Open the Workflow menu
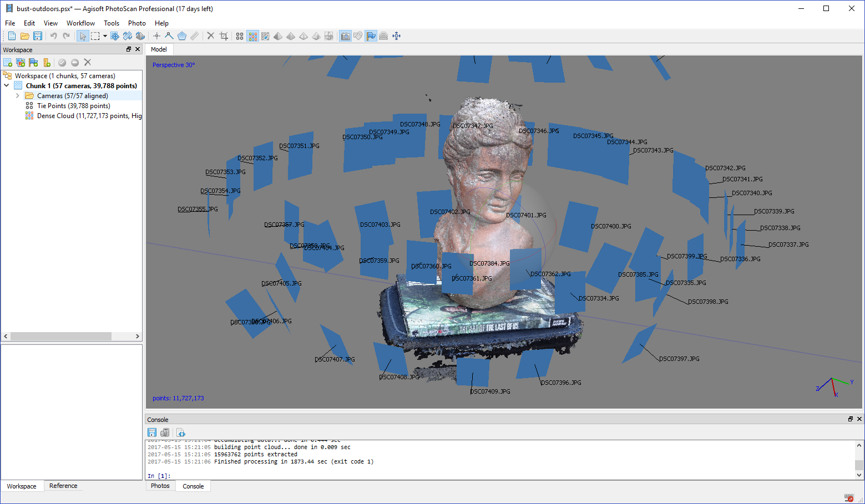The width and height of the screenshot is (865, 504). click(x=80, y=23)
